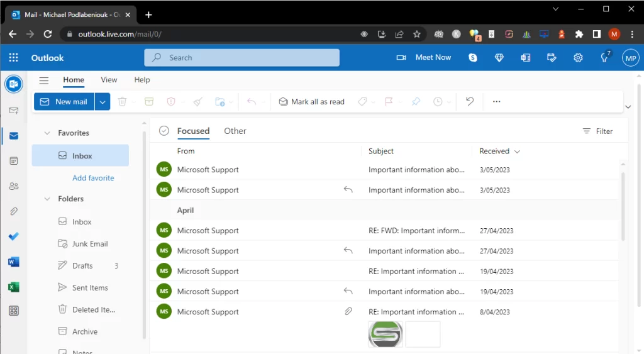Click Mark all as read
The width and height of the screenshot is (644, 354).
pos(311,101)
